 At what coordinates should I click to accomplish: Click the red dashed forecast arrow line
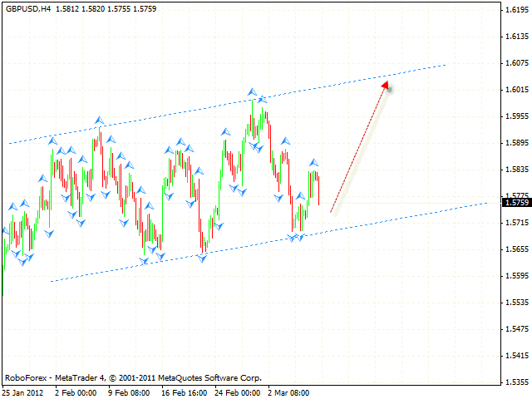coord(357,149)
